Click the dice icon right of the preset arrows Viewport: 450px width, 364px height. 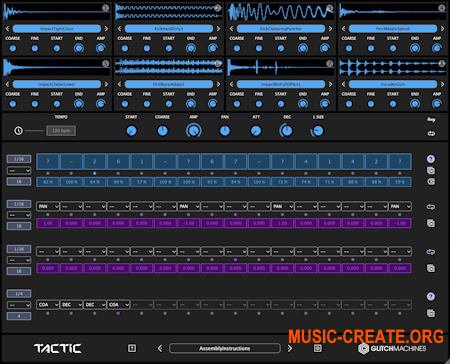point(318,348)
